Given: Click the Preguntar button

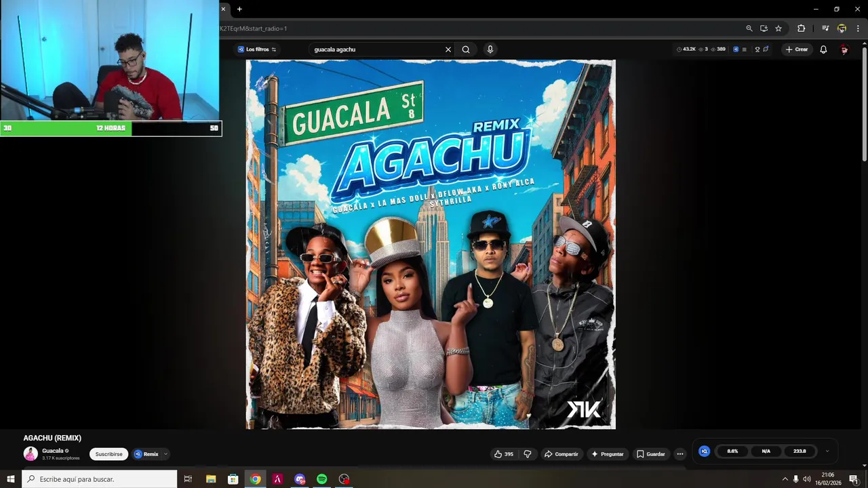Looking at the screenshot, I should coord(608,454).
